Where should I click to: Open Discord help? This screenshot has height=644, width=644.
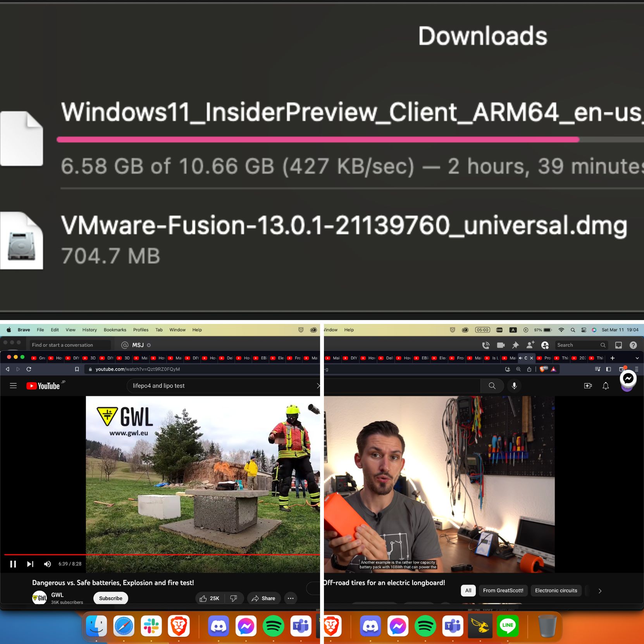pyautogui.click(x=633, y=345)
